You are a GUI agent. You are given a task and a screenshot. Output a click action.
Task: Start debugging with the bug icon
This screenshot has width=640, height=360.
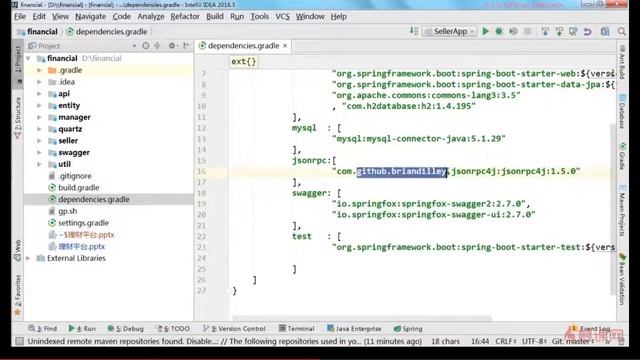click(499, 31)
